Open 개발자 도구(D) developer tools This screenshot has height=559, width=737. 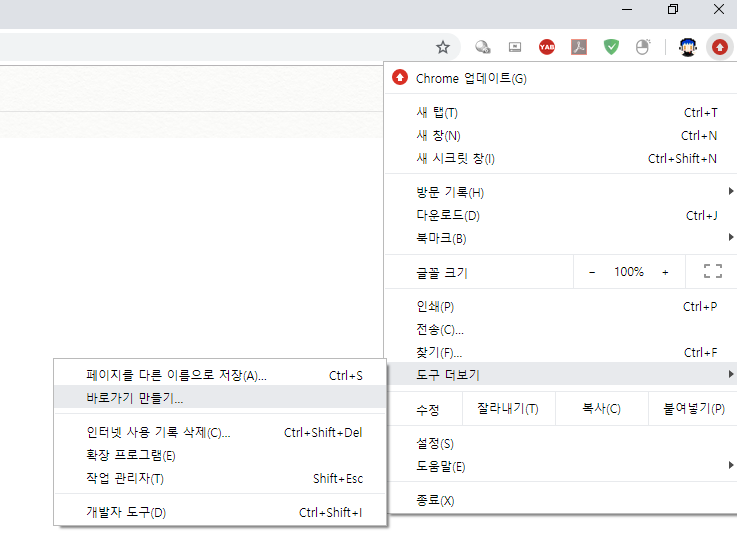click(x=220, y=512)
